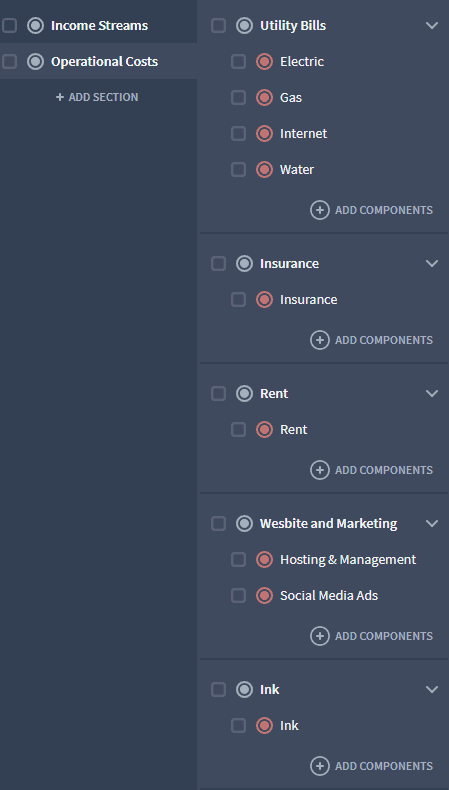Add components to Utility Bills group
The image size is (449, 790).
point(371,210)
